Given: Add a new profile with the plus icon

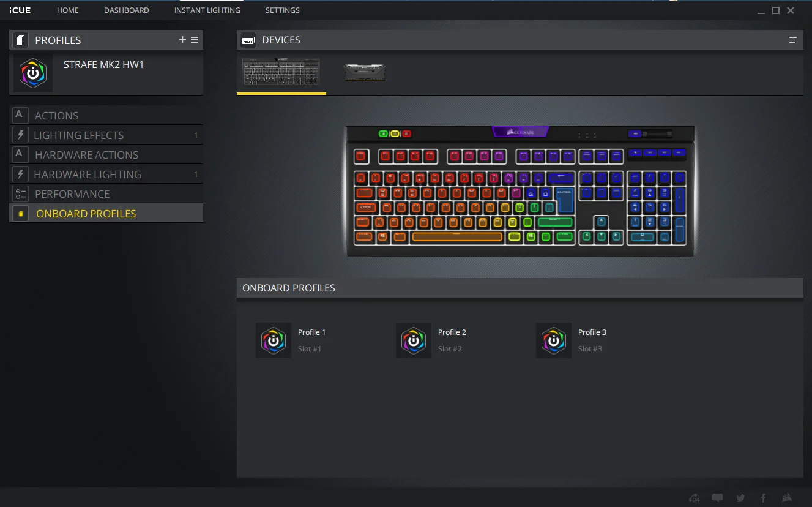Looking at the screenshot, I should tap(182, 40).
